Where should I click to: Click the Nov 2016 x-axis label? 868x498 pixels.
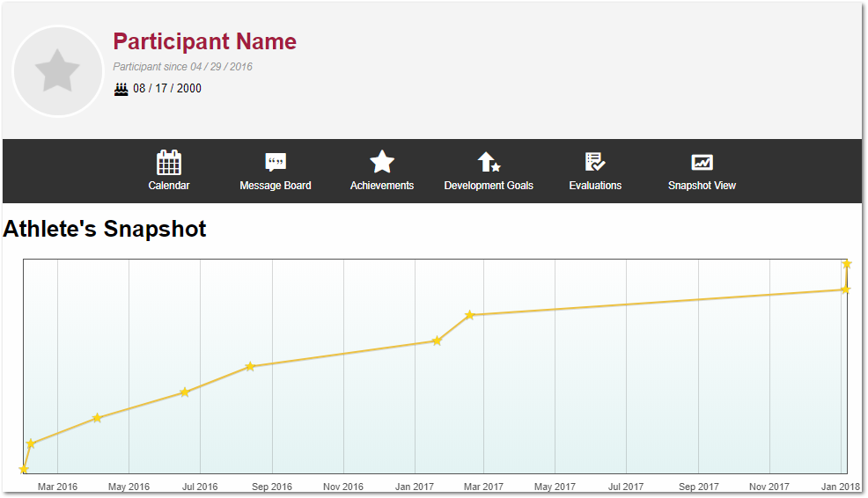pos(343,487)
